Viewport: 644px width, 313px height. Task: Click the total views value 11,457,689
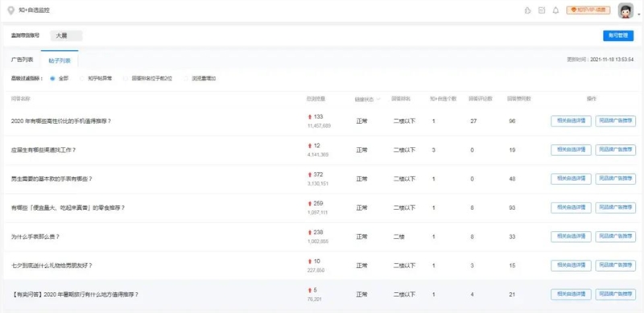click(x=319, y=126)
